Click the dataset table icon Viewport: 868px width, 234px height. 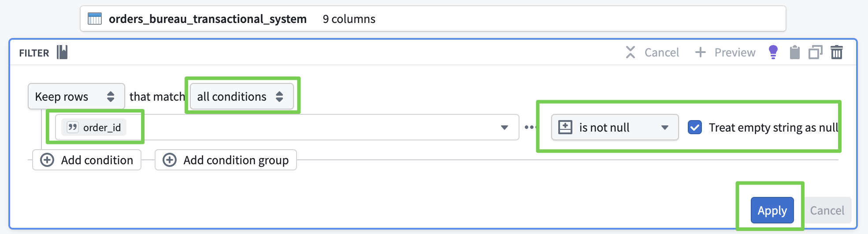click(95, 19)
